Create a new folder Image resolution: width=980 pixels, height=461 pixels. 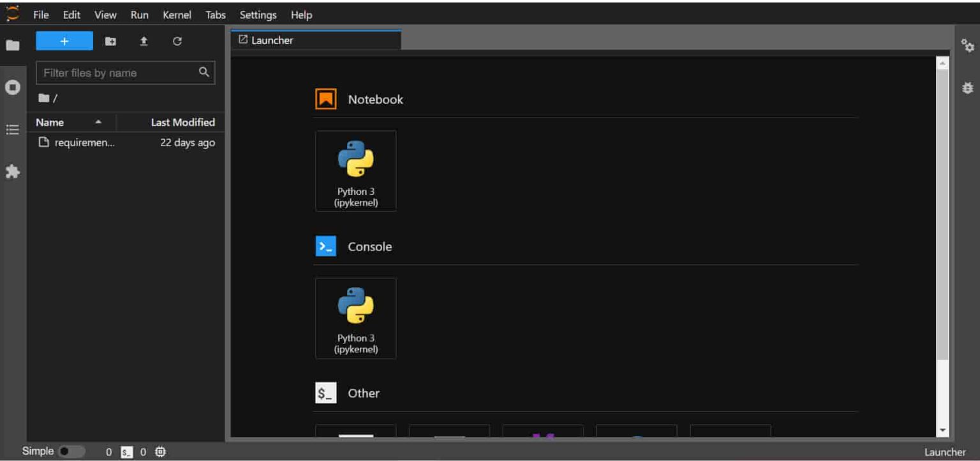pos(110,41)
